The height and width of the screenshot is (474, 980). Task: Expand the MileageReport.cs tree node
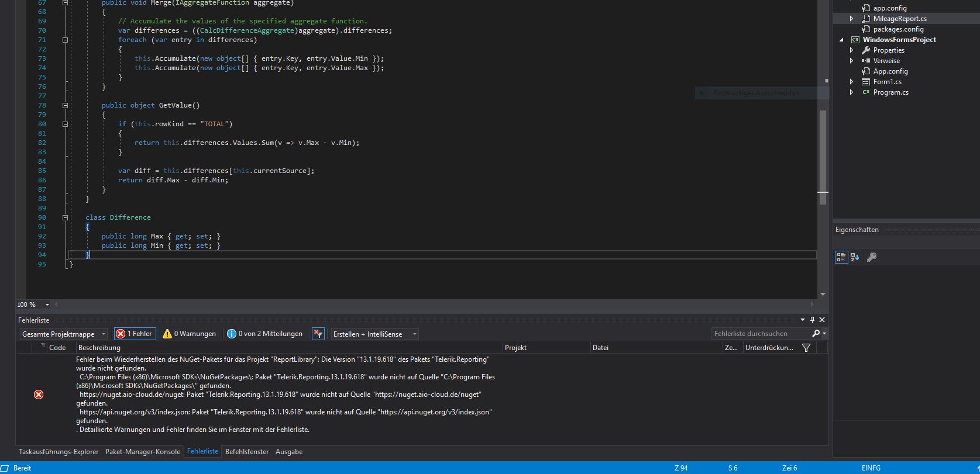click(852, 19)
